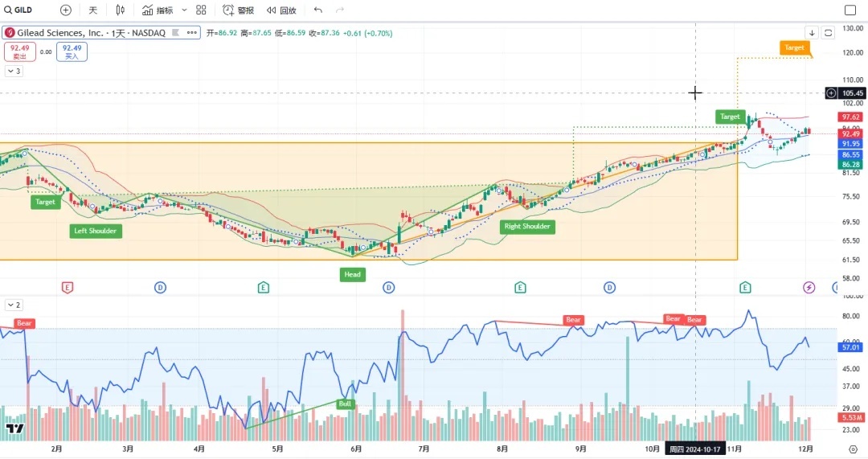The width and height of the screenshot is (868, 459).
Task: Open the layout setup square icon at top right
Action: pos(850,10)
